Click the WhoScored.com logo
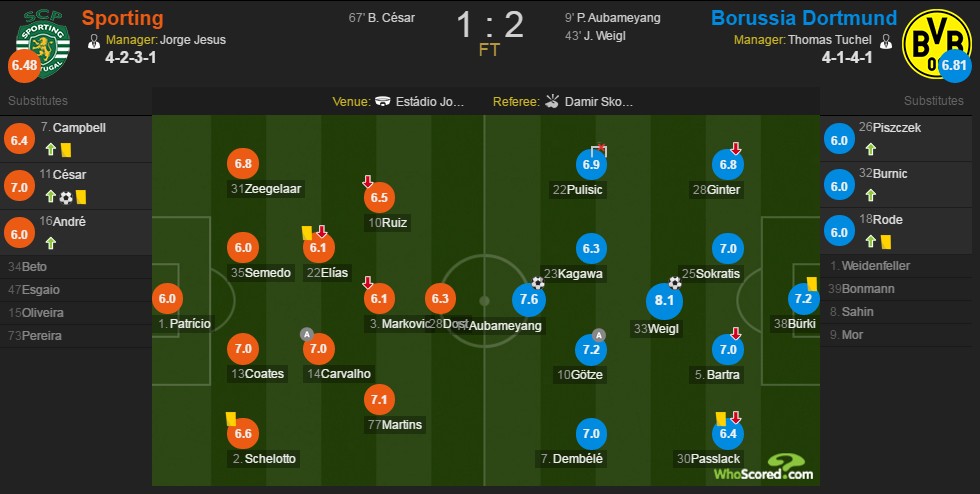The height and width of the screenshot is (494, 980). (x=764, y=468)
